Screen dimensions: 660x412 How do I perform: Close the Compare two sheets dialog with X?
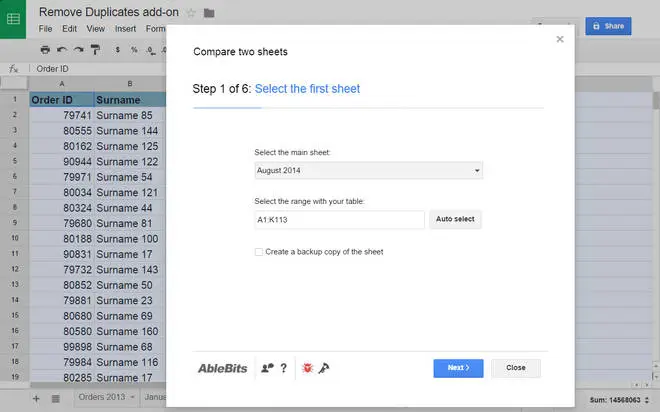560,40
